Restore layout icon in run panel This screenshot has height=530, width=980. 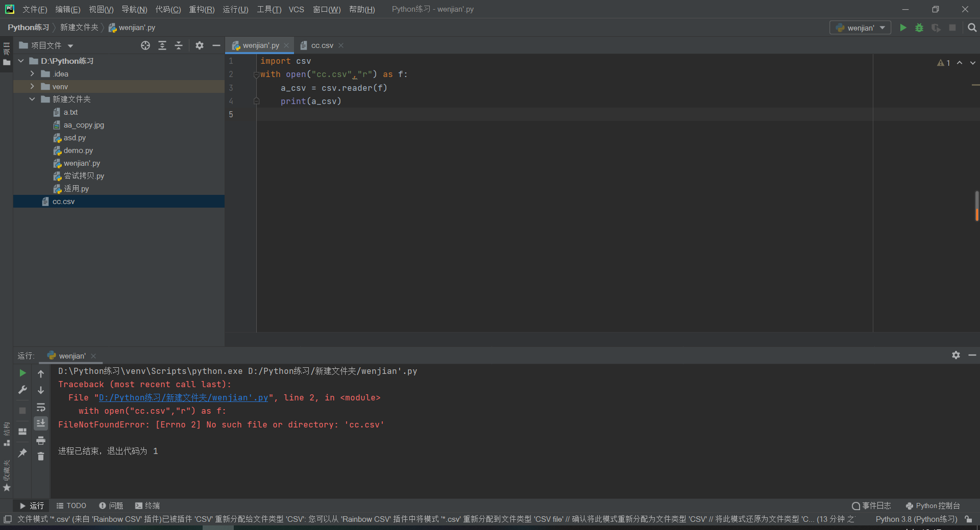(22, 432)
